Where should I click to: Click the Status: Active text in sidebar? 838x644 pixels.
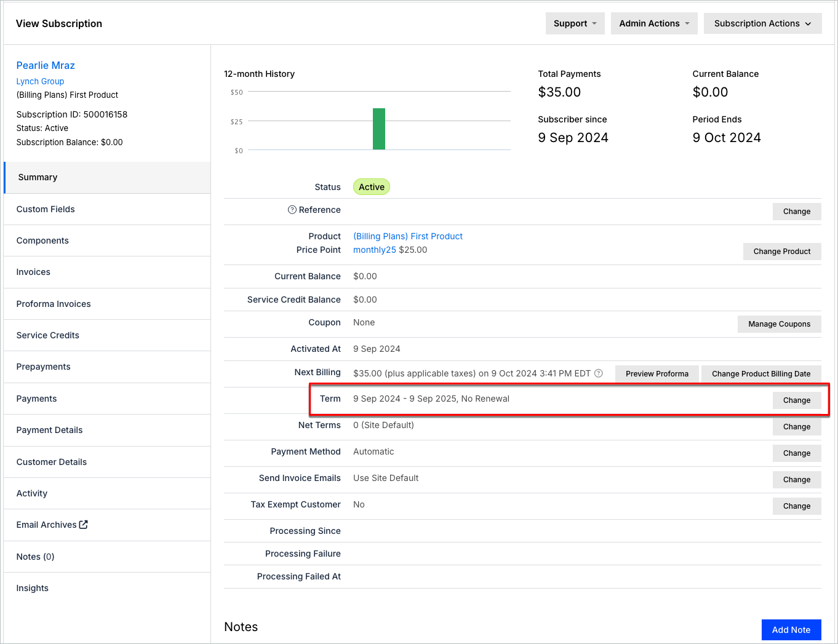coord(42,128)
